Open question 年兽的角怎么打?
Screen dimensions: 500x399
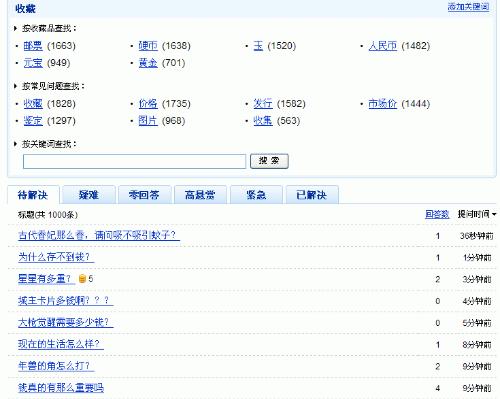(56, 366)
